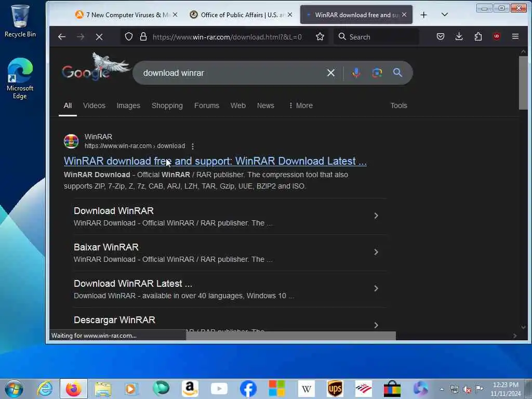Stop loading the page with X button

[x=99, y=37]
